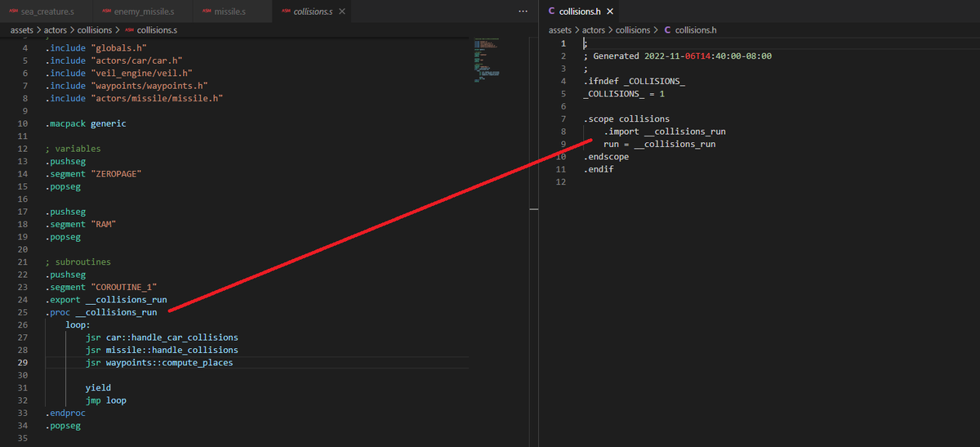The image size is (980, 447).
Task: Click the .import __collisions_run line
Action: click(x=665, y=132)
